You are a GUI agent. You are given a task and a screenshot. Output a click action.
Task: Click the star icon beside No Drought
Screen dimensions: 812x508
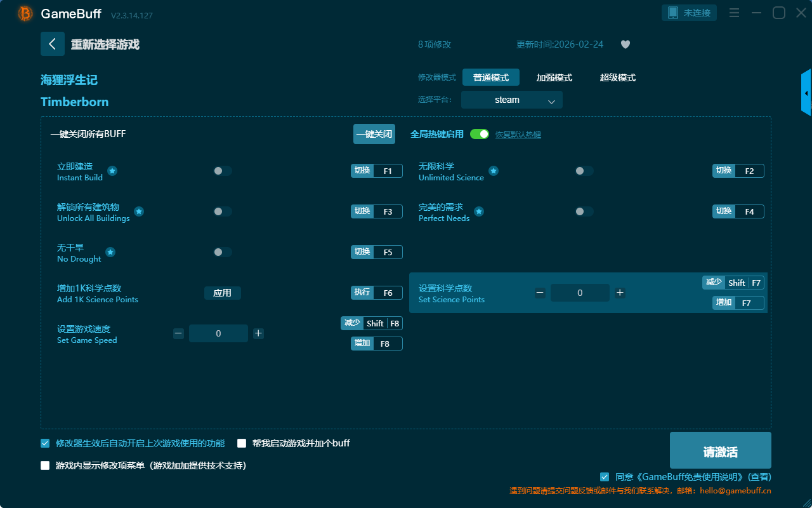110,252
